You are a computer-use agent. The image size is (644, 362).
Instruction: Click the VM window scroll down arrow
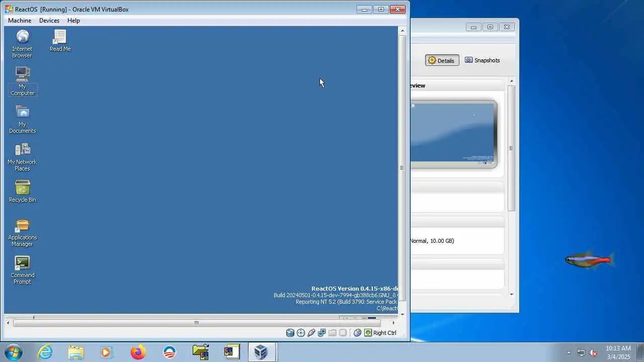pos(402,314)
